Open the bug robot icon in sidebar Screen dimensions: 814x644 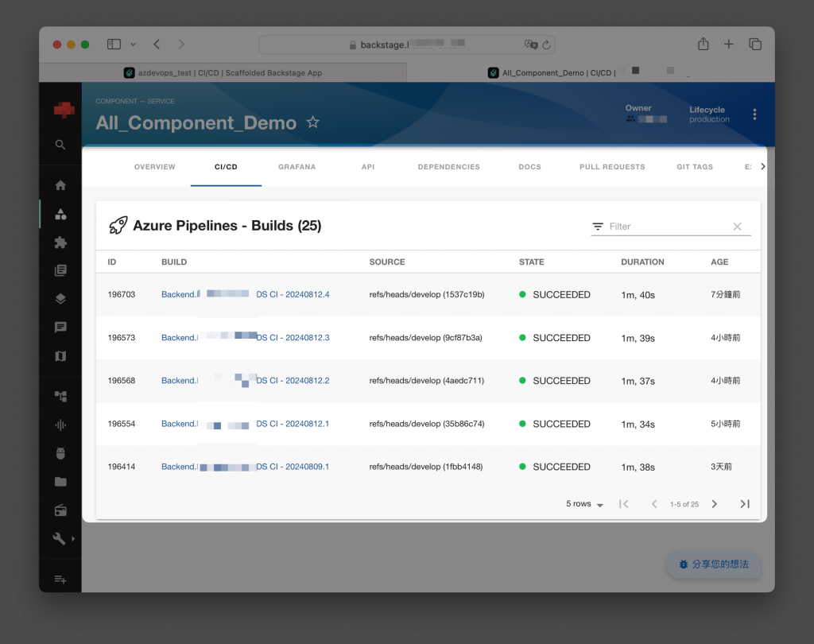pyautogui.click(x=60, y=453)
